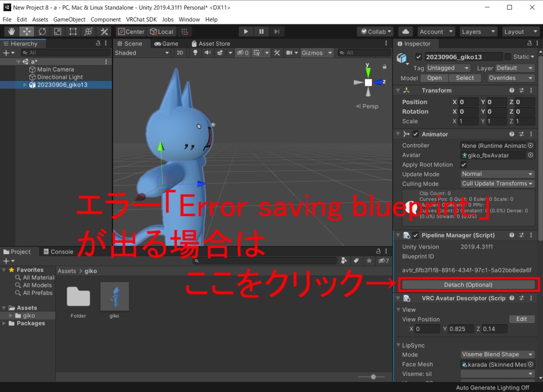The width and height of the screenshot is (543, 392).
Task: Enable the Static checkbox
Action: click(x=508, y=57)
